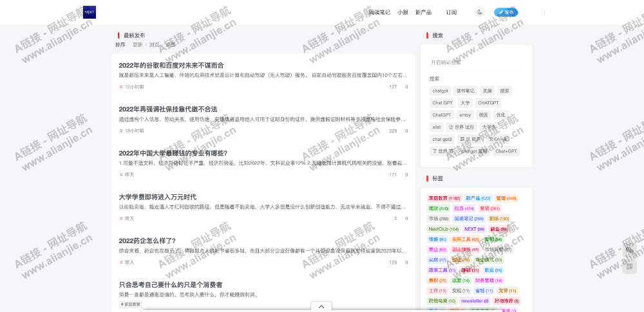This screenshot has width=644, height=312.
Task: Sort posts by 更新
Action: click(x=138, y=45)
